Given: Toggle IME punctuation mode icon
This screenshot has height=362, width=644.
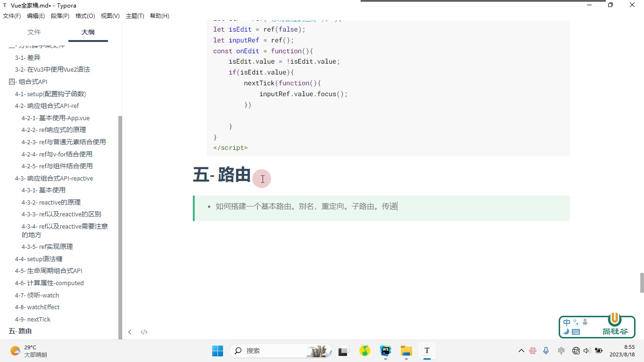Looking at the screenshot, I should [x=576, y=322].
